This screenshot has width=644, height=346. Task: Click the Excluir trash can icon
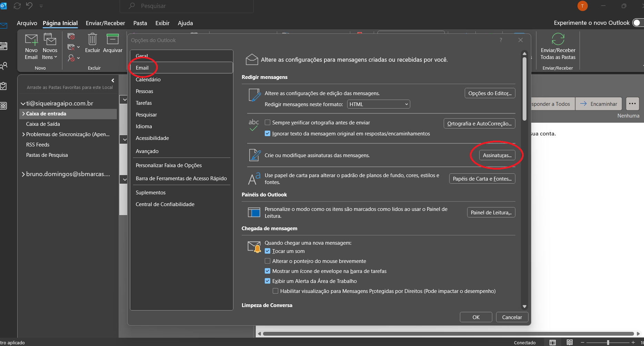pyautogui.click(x=92, y=39)
